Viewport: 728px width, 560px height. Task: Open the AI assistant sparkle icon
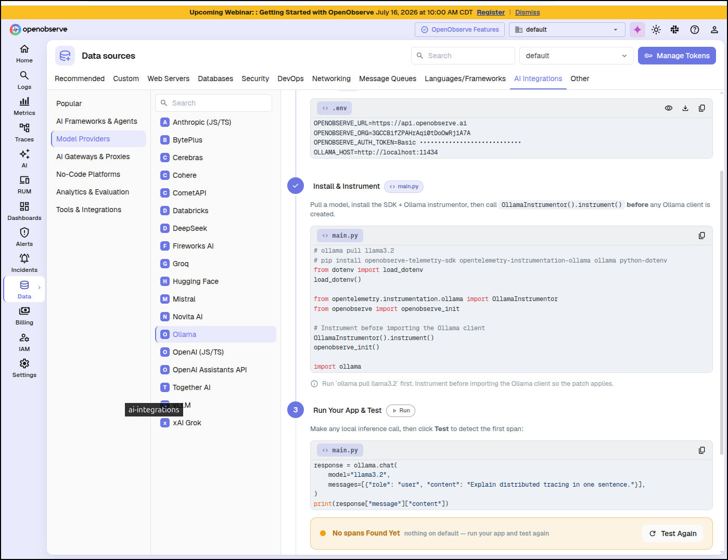point(637,30)
